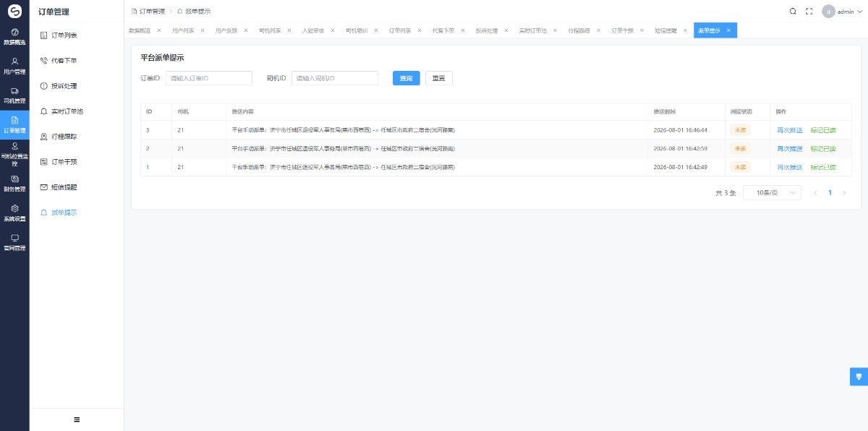This screenshot has height=431, width=868.
Task: Open 系统设置 in the dark left rail
Action: click(14, 213)
